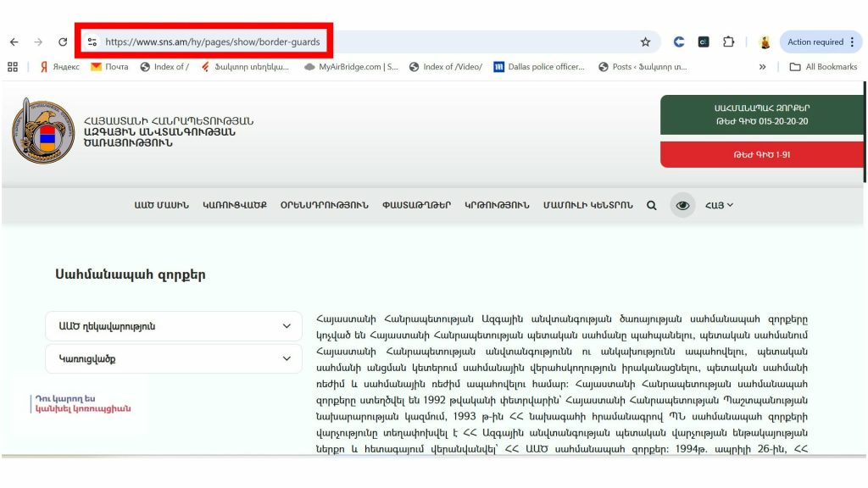Open the ԱԱԾ ՄԱՍԻՆ menu item
Image resolution: width=868 pixels, height=488 pixels.
tap(161, 205)
